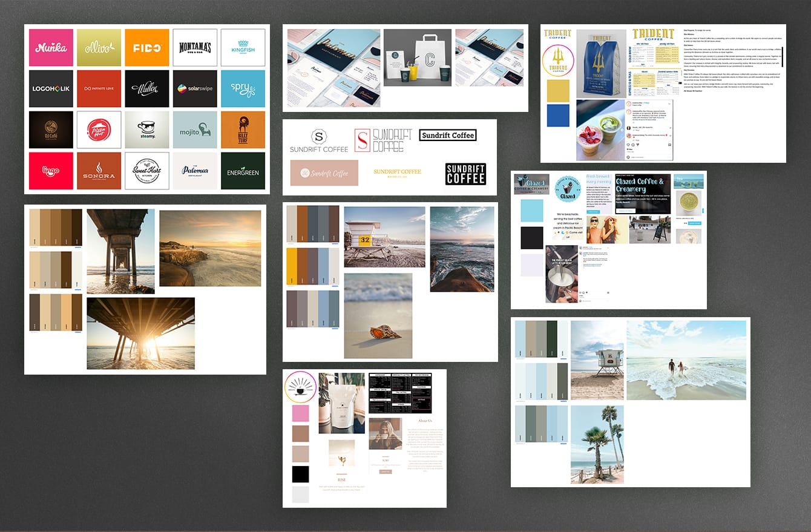Click the black LOGOHOLIK logo tile
Viewport: 811px width, 532px height.
tap(51, 89)
